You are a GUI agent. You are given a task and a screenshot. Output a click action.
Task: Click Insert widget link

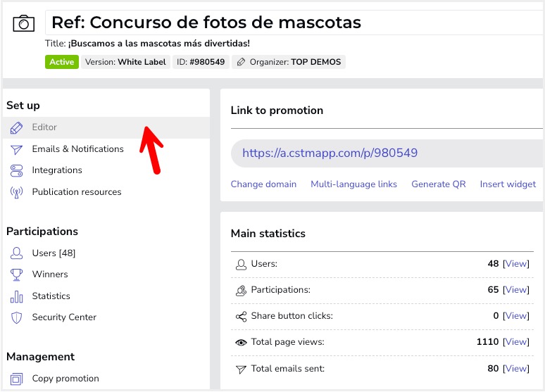[508, 184]
